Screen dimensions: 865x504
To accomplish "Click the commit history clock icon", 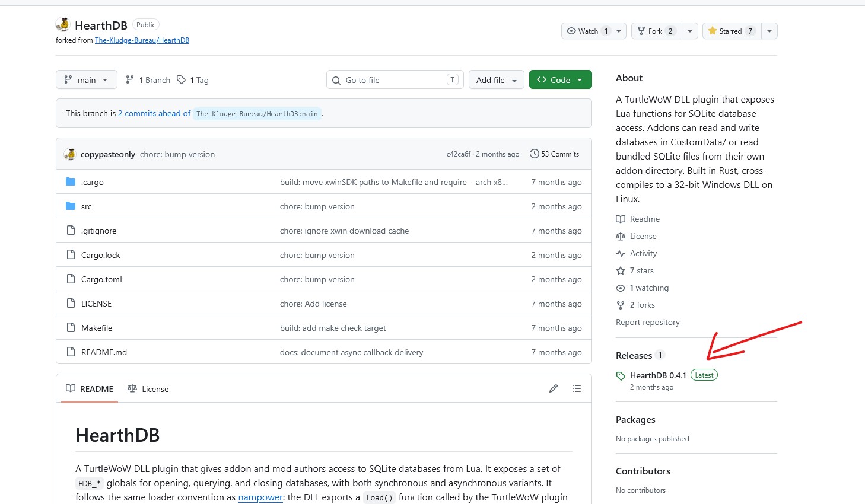I will click(535, 154).
